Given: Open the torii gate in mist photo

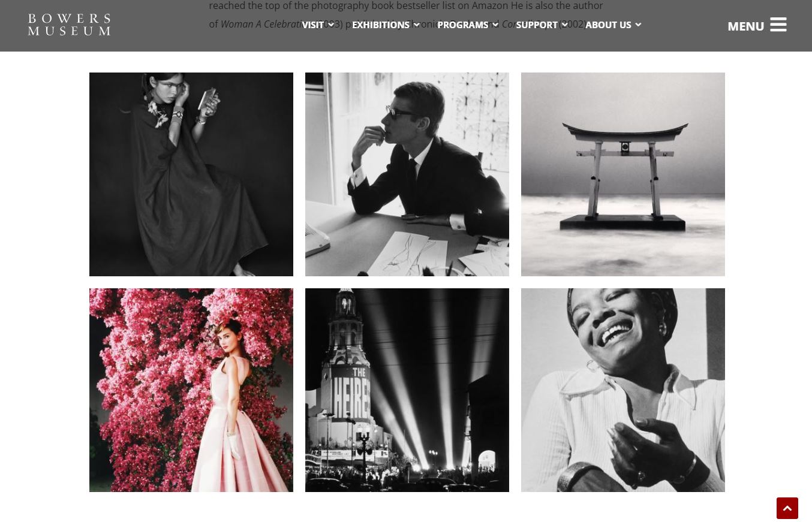Looking at the screenshot, I should (x=623, y=174).
